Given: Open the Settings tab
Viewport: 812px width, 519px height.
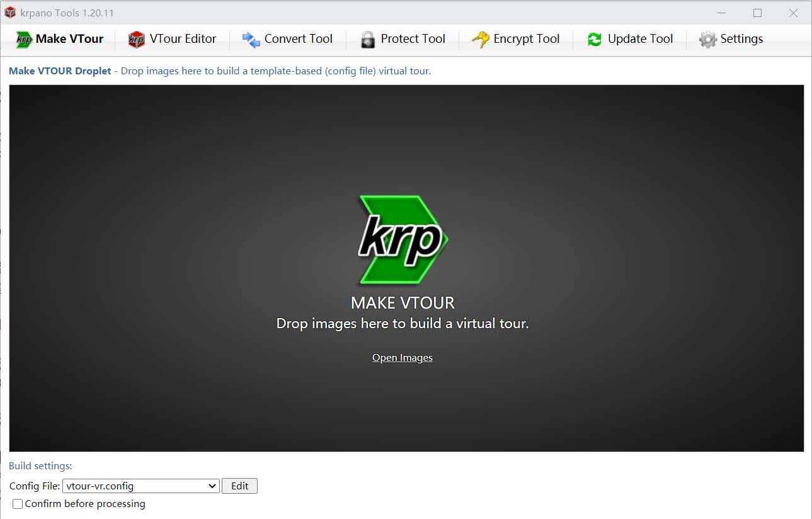Looking at the screenshot, I should pyautogui.click(x=731, y=39).
